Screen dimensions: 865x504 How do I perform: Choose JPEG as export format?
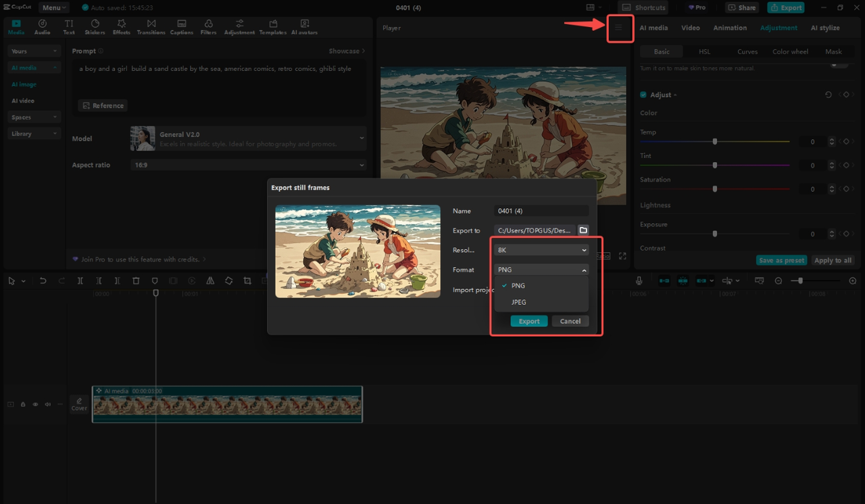518,302
